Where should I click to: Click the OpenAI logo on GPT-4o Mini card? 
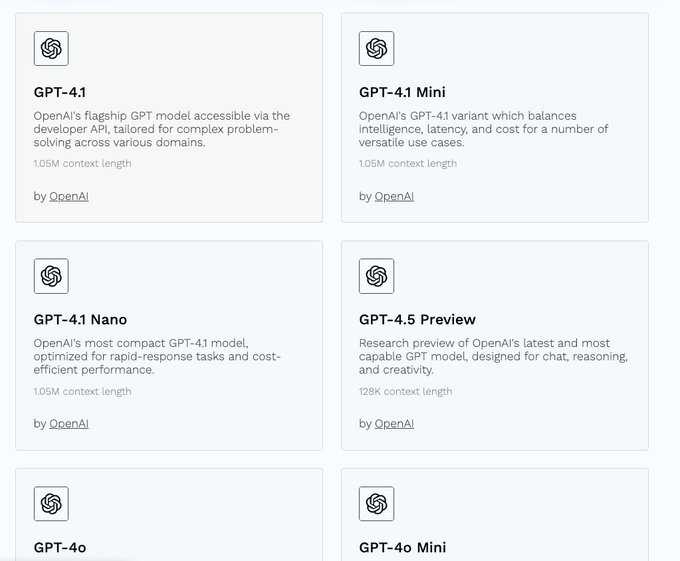pyautogui.click(x=376, y=504)
